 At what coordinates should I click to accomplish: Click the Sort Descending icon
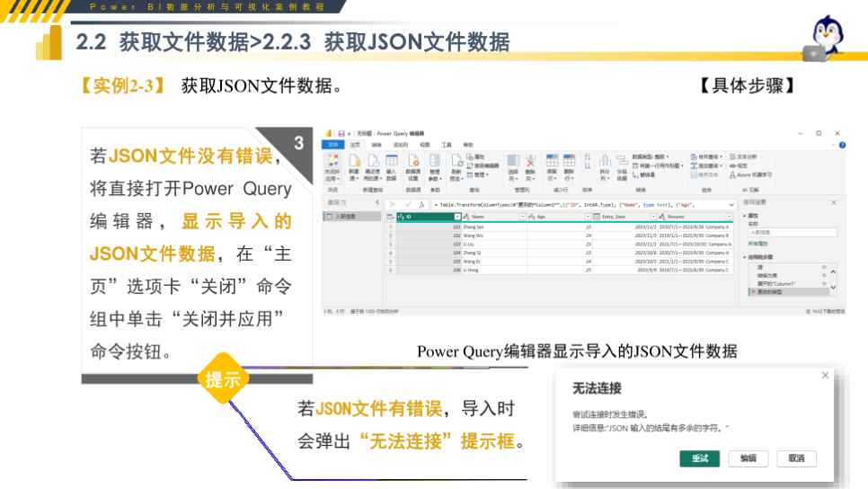pyautogui.click(x=588, y=166)
